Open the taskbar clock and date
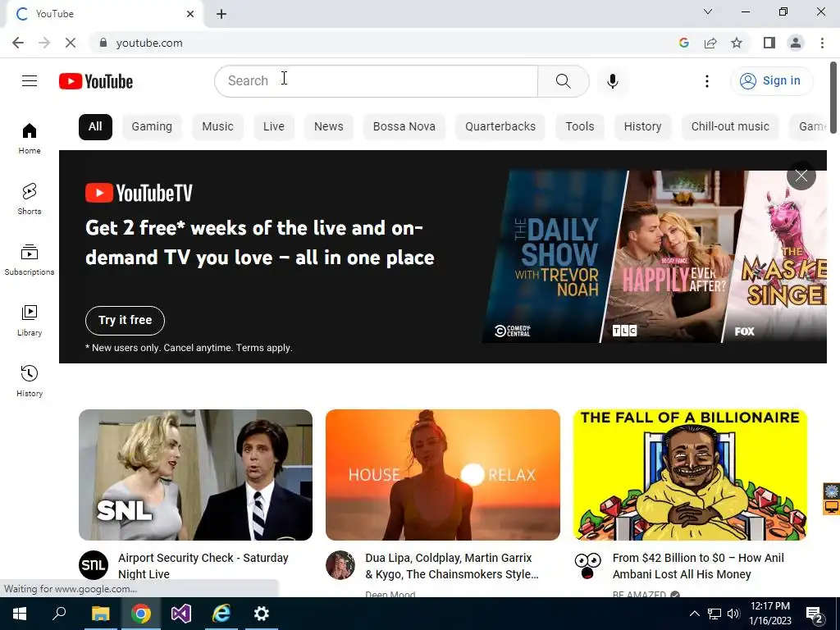840x630 pixels. (769, 614)
